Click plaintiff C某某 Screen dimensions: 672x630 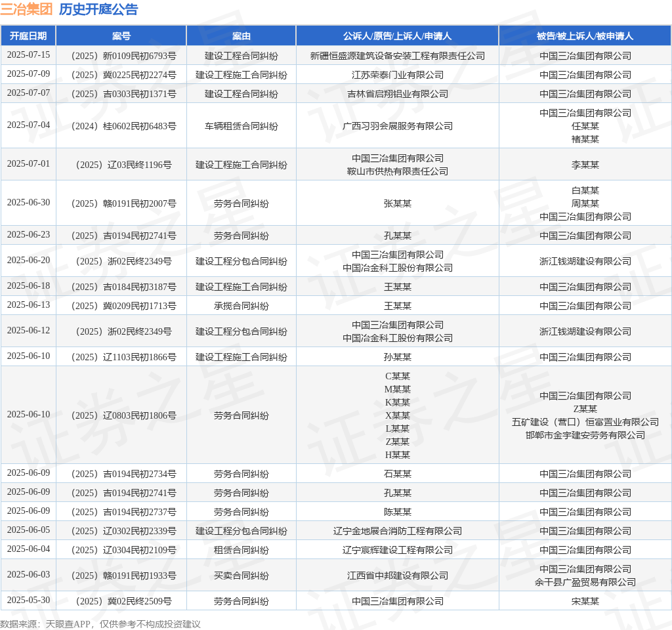(397, 376)
